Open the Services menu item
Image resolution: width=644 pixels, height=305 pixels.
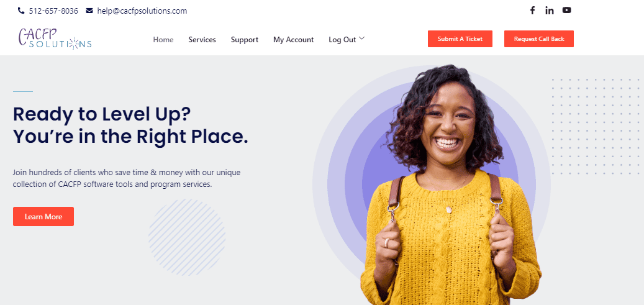[x=202, y=40]
